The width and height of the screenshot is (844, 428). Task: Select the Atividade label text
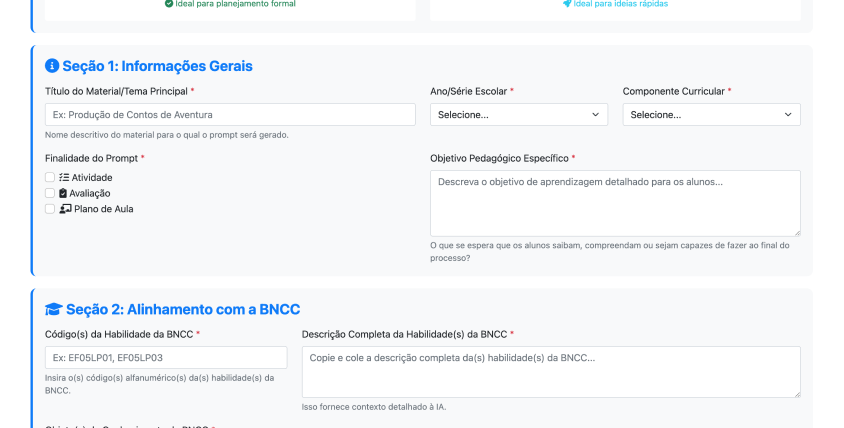(92, 177)
